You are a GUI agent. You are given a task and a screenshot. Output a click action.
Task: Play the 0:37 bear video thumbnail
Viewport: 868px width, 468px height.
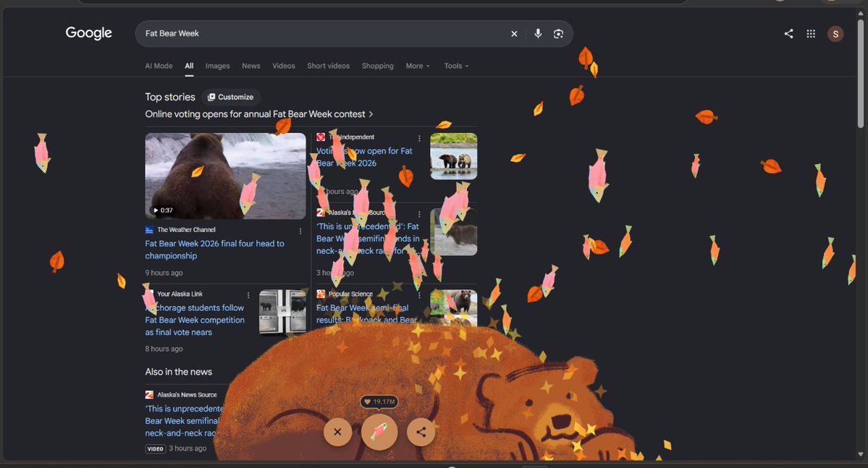[225, 176]
